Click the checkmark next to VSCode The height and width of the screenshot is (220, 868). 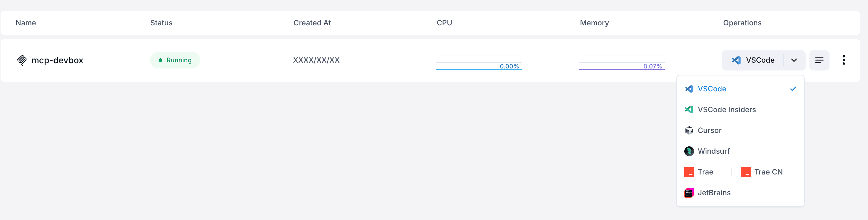(x=793, y=89)
